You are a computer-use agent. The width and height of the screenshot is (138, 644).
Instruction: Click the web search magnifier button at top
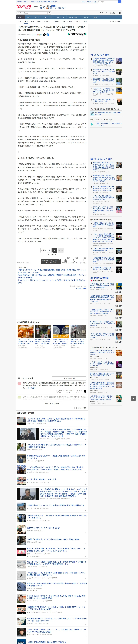(x=120, y=2)
